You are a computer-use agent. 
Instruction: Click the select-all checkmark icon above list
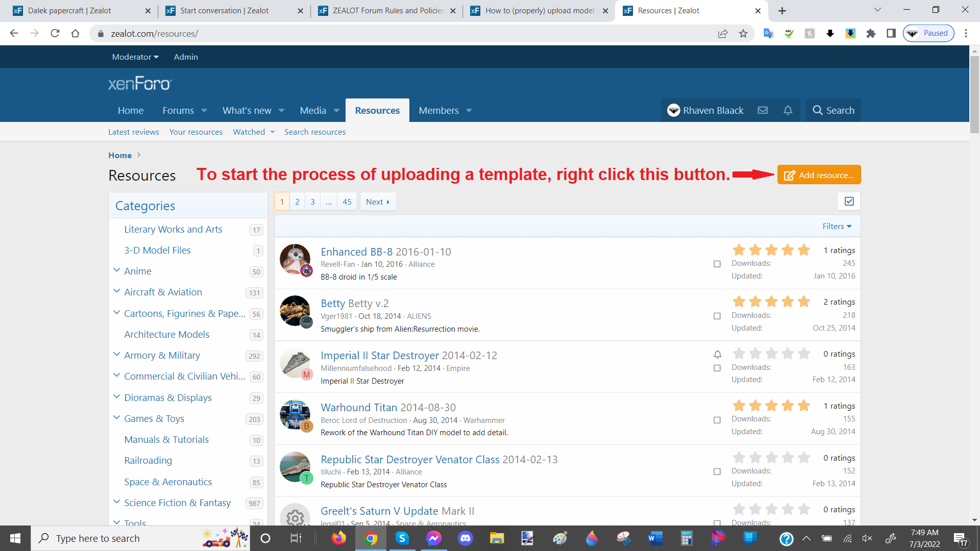click(849, 202)
